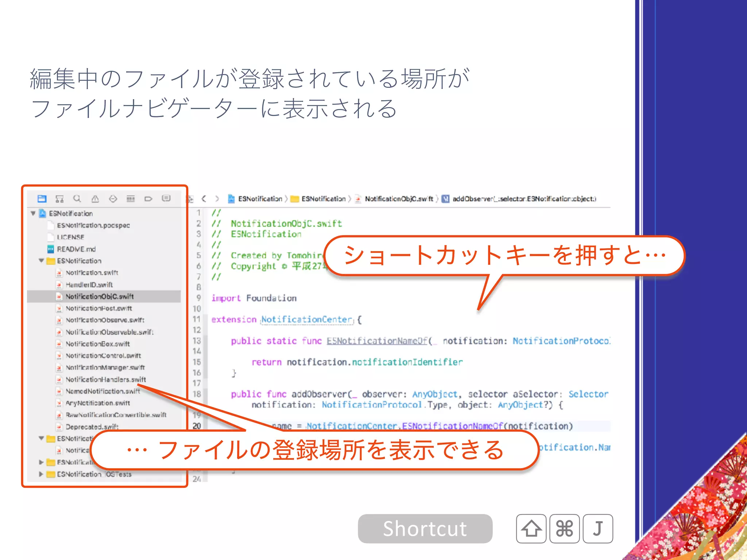Image resolution: width=747 pixels, height=560 pixels.
Task: Open the Test navigator diamond icon
Action: click(113, 199)
